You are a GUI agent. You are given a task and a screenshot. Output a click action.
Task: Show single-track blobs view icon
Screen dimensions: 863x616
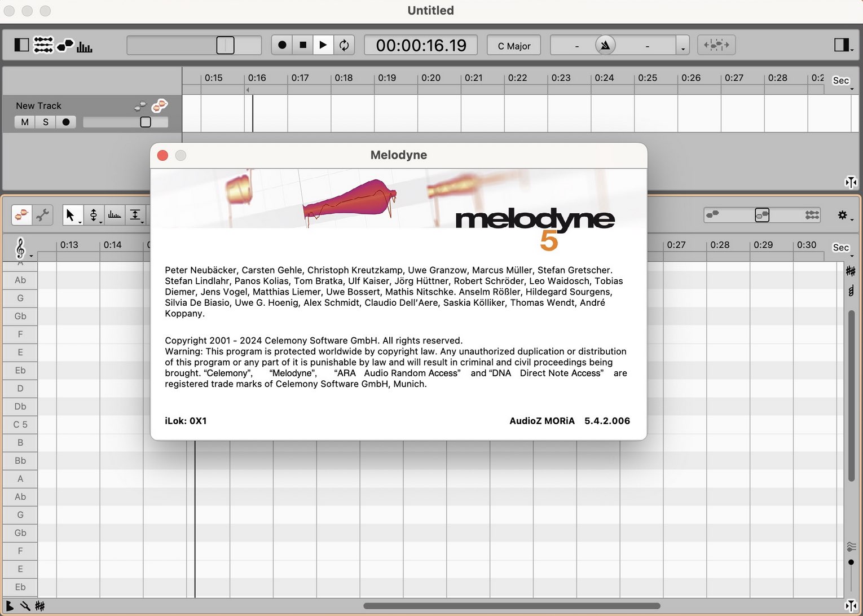click(712, 214)
